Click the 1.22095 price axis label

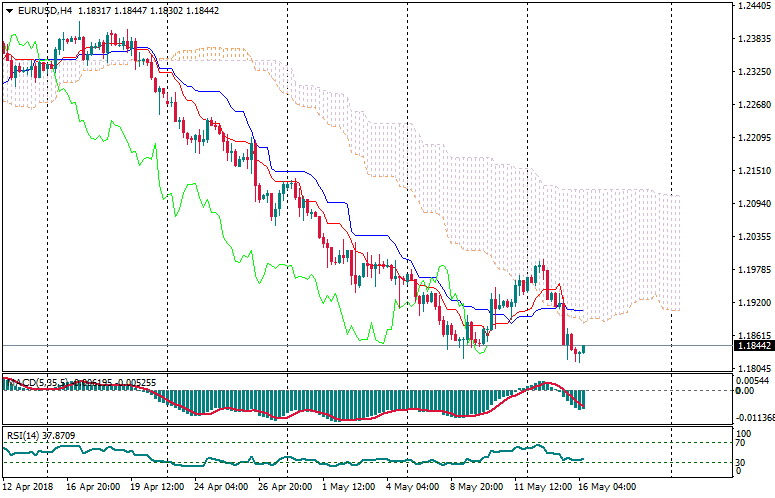click(752, 138)
